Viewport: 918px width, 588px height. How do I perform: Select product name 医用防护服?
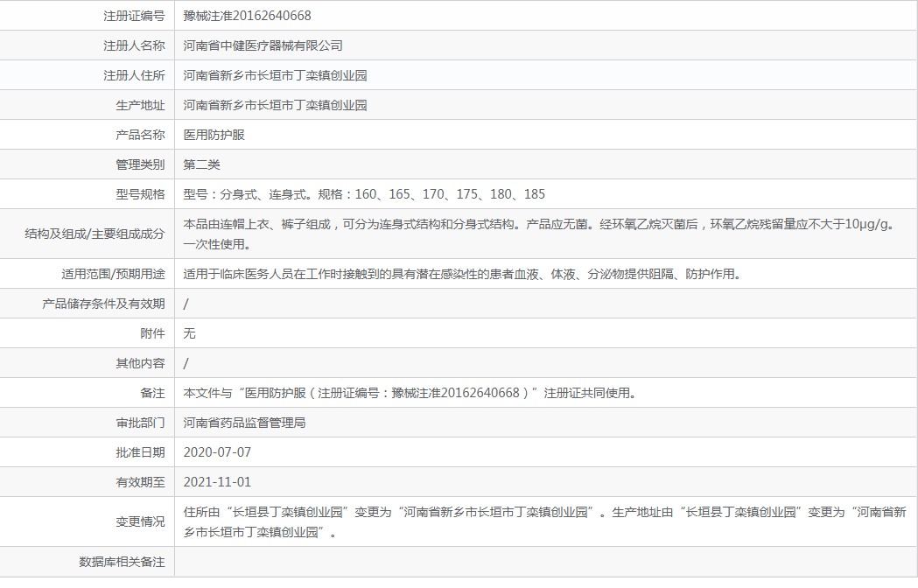[x=214, y=136]
